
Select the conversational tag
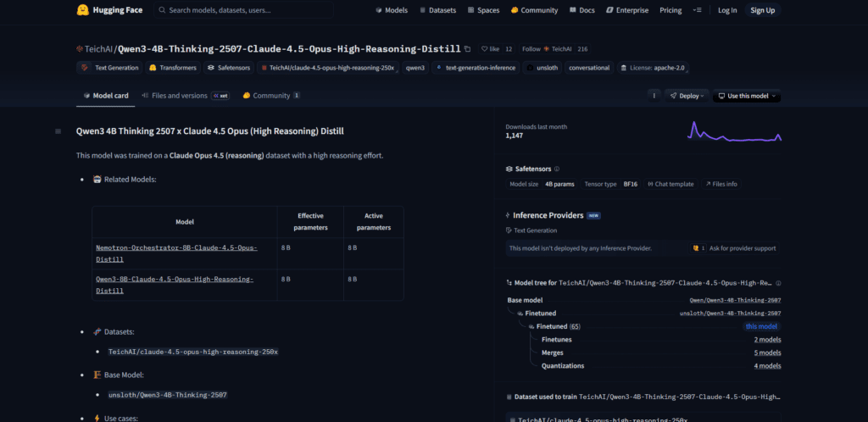pyautogui.click(x=589, y=68)
